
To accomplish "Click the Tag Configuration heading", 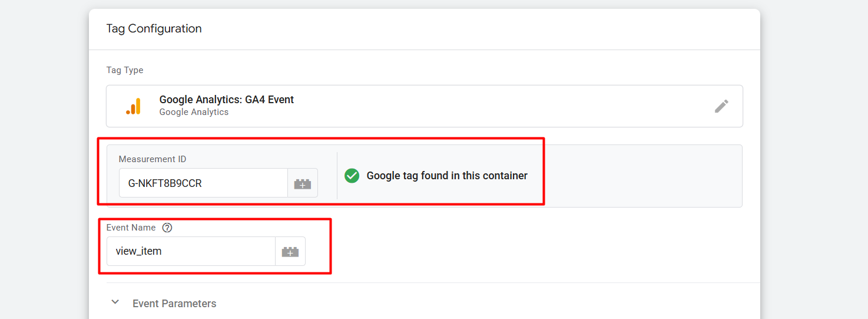I will pyautogui.click(x=154, y=28).
